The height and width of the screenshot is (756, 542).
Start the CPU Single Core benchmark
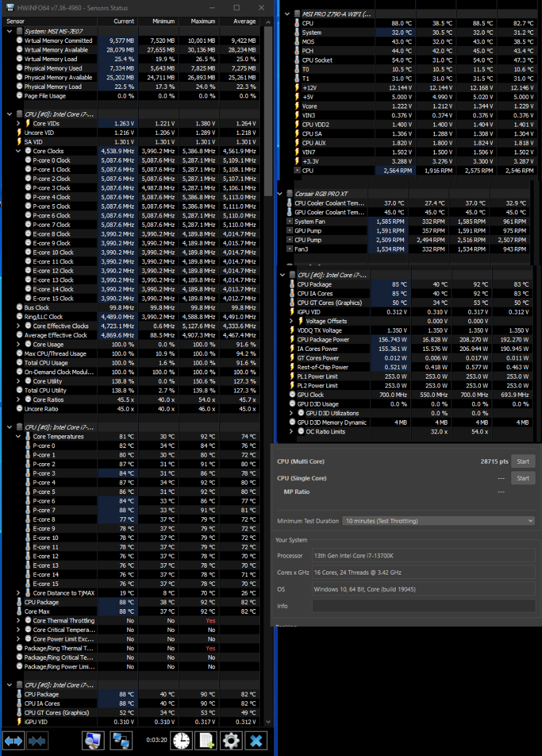pos(522,478)
